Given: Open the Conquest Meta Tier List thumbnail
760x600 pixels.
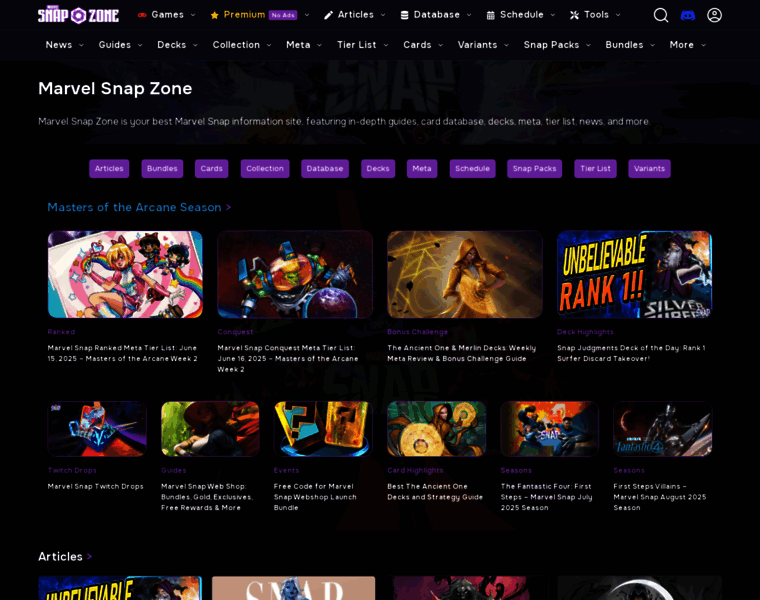Looking at the screenshot, I should point(295,274).
